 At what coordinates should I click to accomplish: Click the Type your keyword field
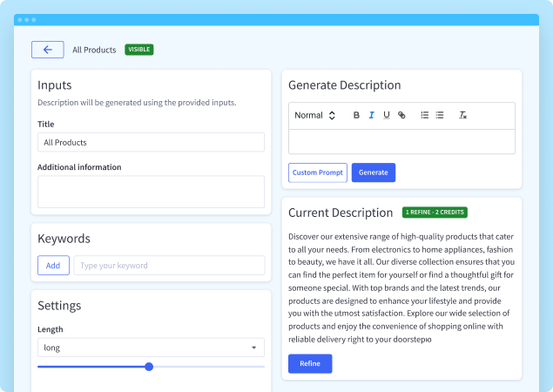pyautogui.click(x=169, y=266)
